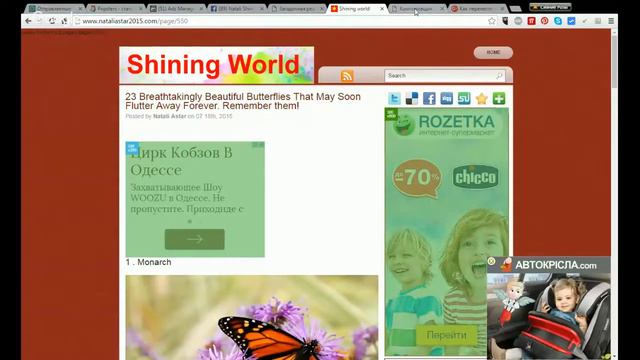Click the browser Forward arrow
640x360 pixels.
(x=40, y=21)
